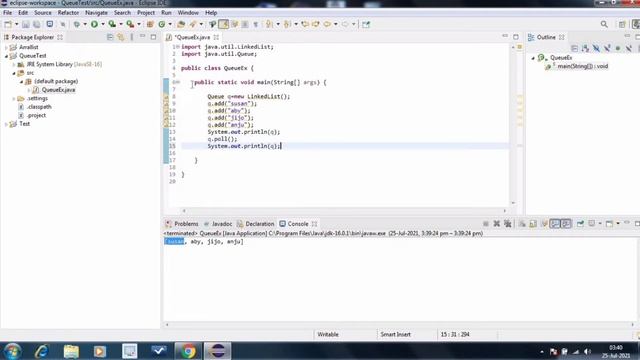Click Back navigation arrow in toolbar
This screenshot has width=640, height=360.
point(327,24)
